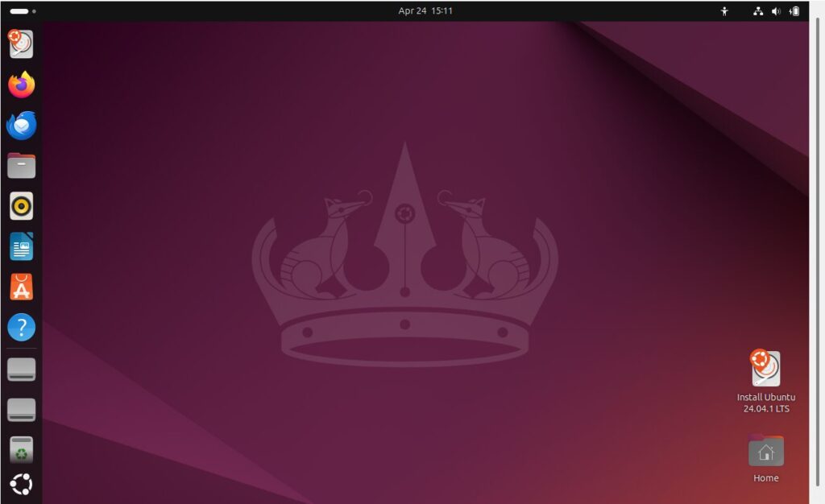
Task: Launch Install Ubuntu from the dock
Action: click(x=21, y=43)
